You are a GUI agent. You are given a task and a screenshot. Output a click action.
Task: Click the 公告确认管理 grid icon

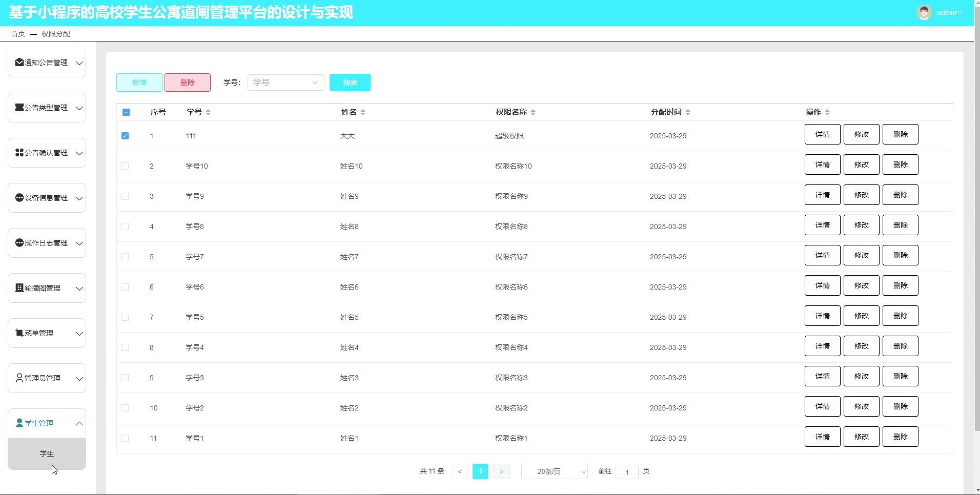[19, 153]
